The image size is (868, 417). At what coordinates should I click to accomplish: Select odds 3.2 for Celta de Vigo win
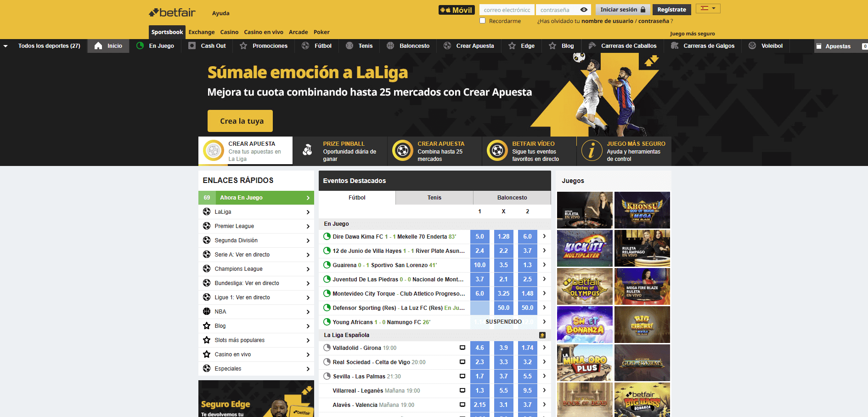528,362
